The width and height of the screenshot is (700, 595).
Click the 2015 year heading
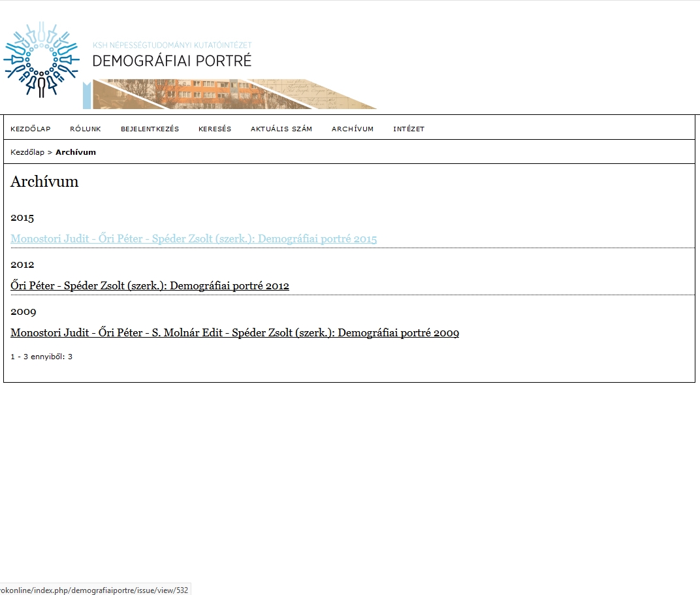22,217
